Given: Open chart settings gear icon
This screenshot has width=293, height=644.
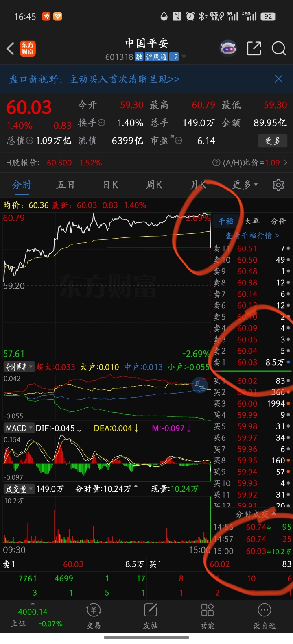Looking at the screenshot, I should (x=278, y=185).
